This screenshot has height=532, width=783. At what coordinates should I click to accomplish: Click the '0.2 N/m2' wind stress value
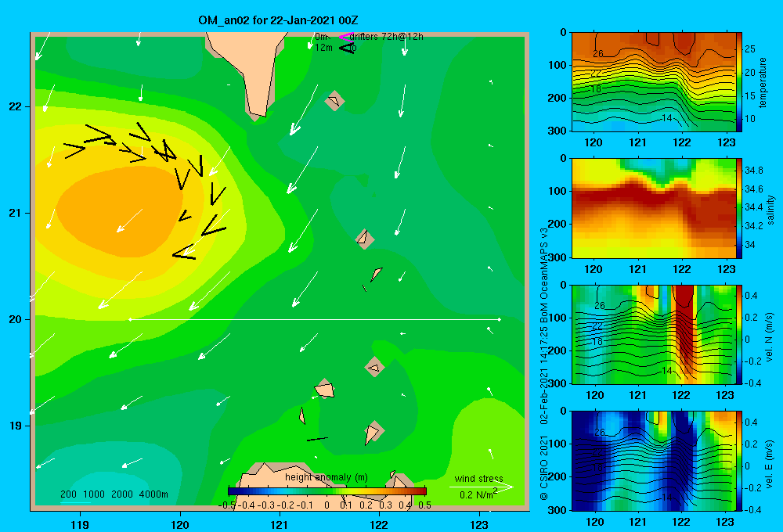(x=478, y=494)
